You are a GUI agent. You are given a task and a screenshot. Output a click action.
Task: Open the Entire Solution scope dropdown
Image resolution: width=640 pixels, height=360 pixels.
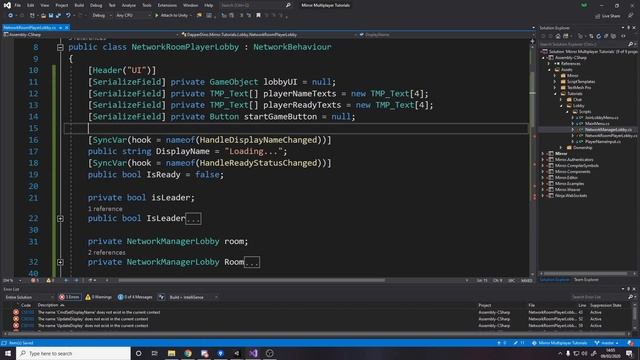tap(29, 297)
